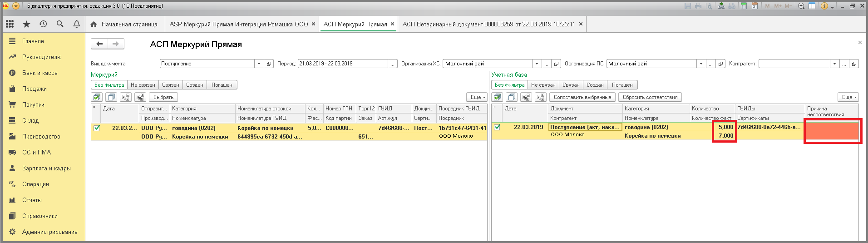
Task: Open Контрагент field's open-form icon
Action: tap(854, 64)
